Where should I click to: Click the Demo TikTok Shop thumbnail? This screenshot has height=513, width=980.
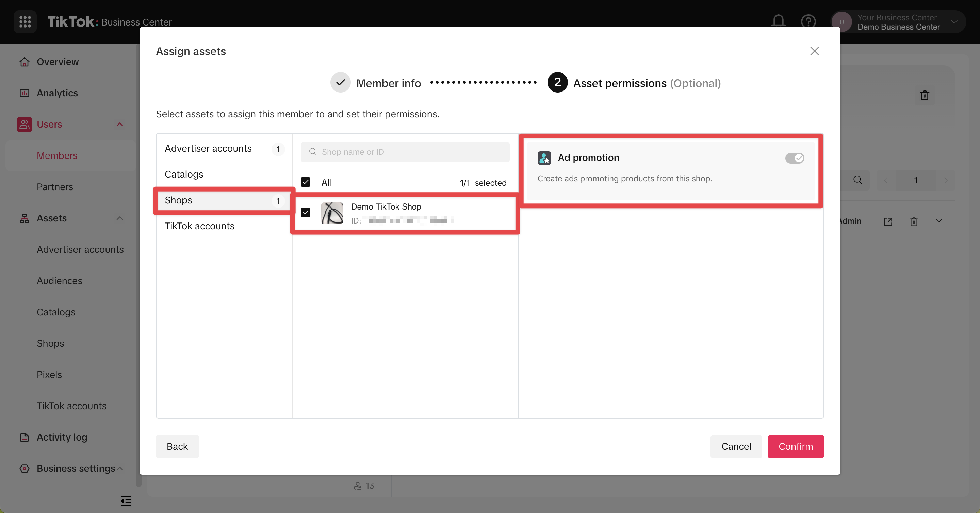click(x=332, y=213)
